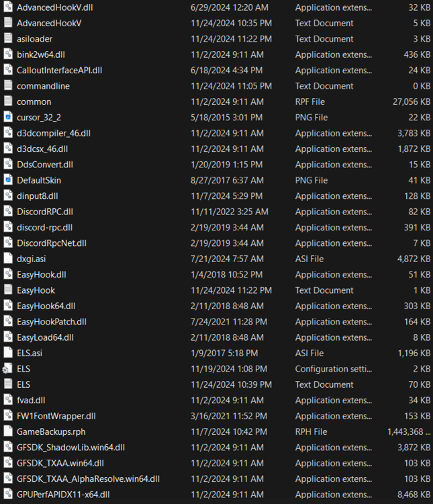This screenshot has width=433, height=504.
Task: Select the file named DiscordRPC.dll
Action: point(45,212)
